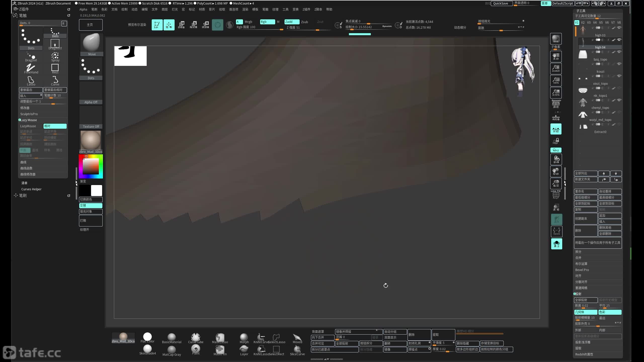Expand the SculptrisPro section
644x362 pixels.
tap(29, 114)
